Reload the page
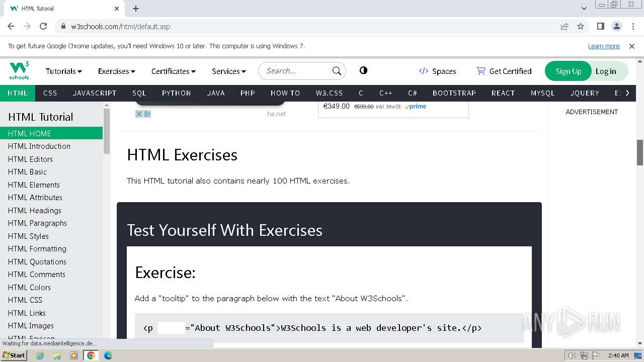The height and width of the screenshot is (362, 644). point(43,26)
